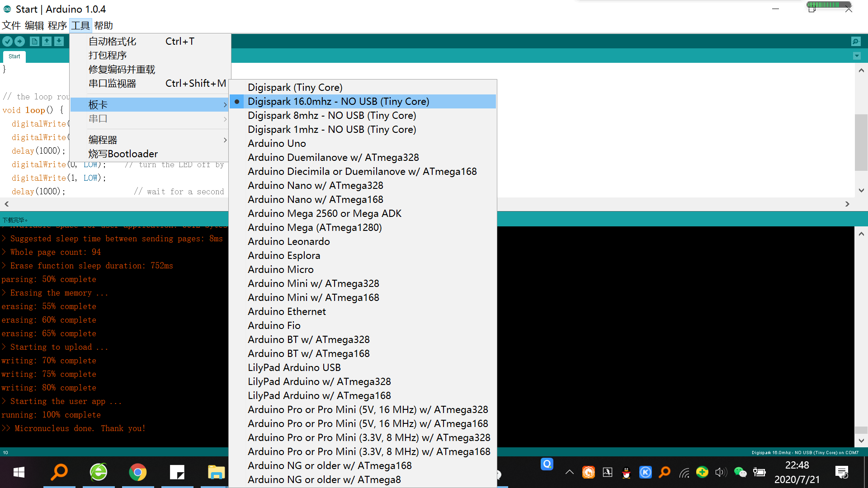
Task: Open the Action Center notification button
Action: [842, 472]
